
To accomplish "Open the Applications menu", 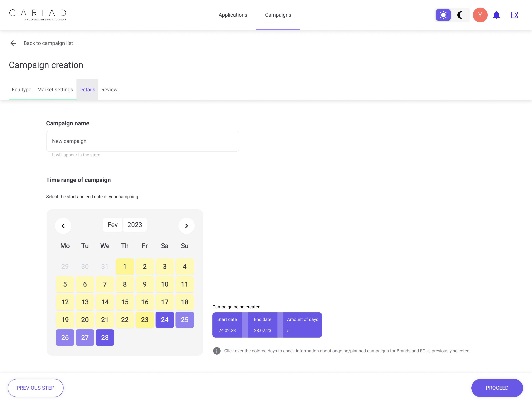I will pos(233,15).
